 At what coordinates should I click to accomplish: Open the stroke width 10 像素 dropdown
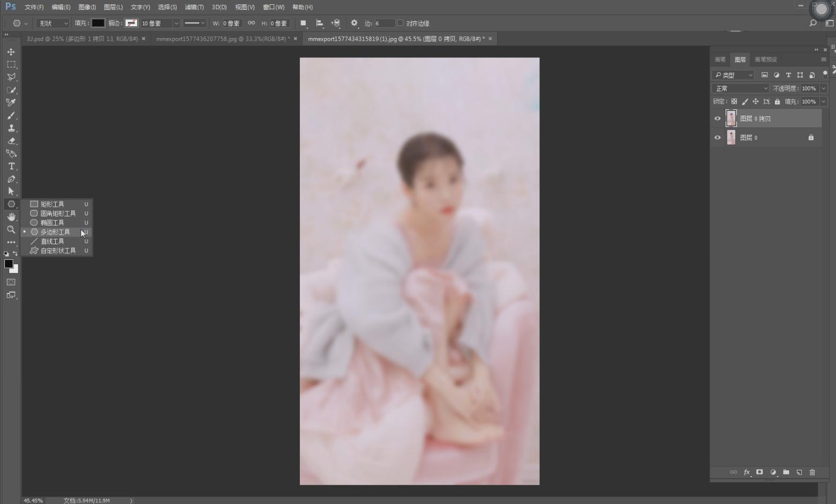point(176,24)
